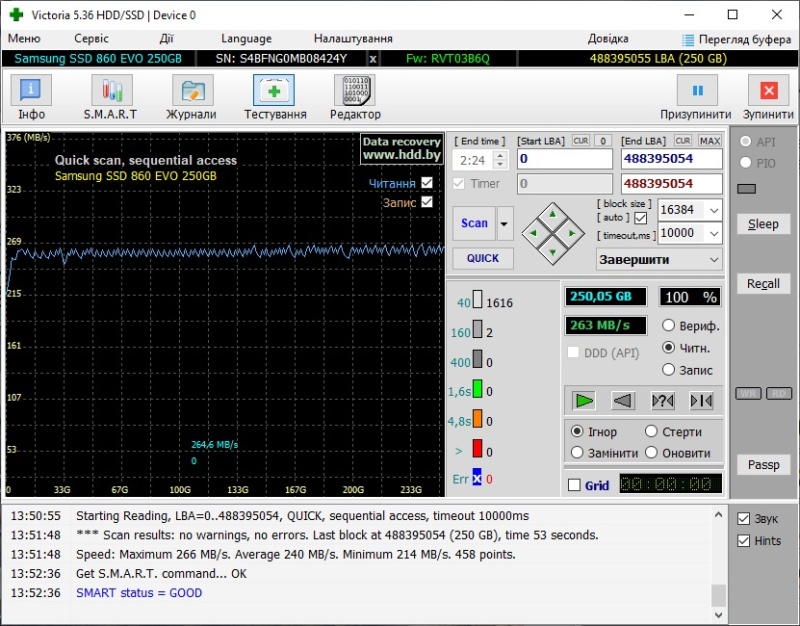
Task: Toggle the Hints checkbox
Action: coord(744,541)
